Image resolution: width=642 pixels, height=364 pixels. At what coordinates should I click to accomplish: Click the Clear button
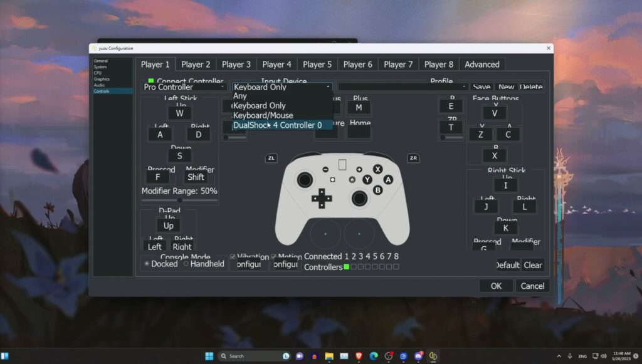(x=533, y=265)
